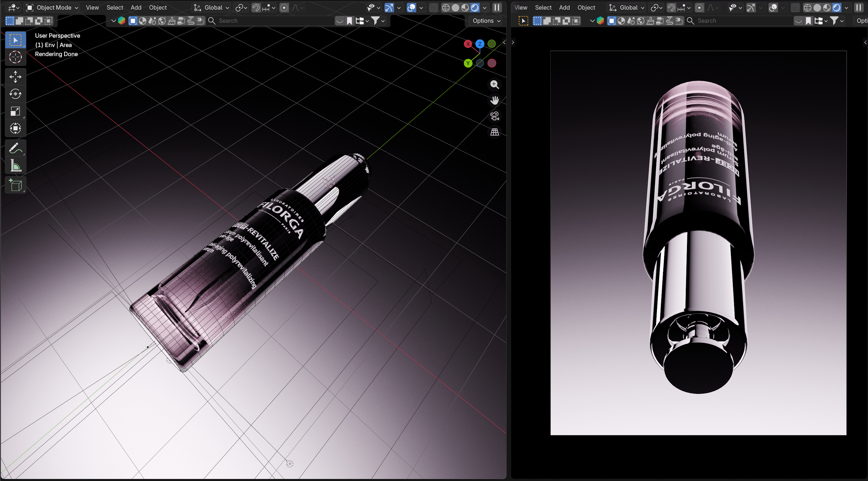Screen dimensions: 868x481
Task: Select the Scale tool
Action: [x=15, y=111]
